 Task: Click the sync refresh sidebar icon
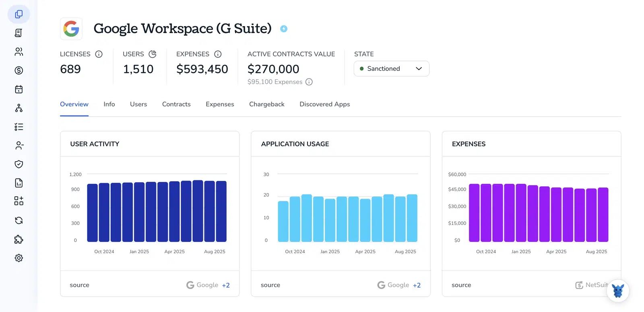(x=19, y=220)
